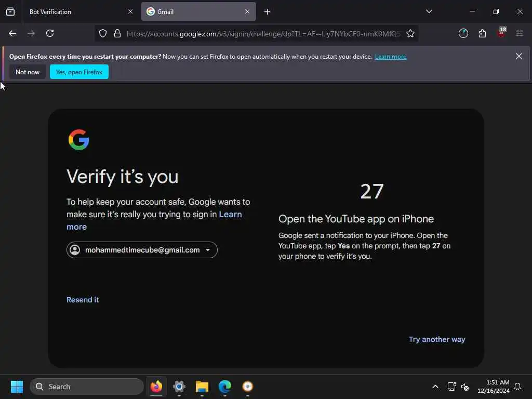
Task: Expand the list all tabs chevron
Action: pos(429,11)
